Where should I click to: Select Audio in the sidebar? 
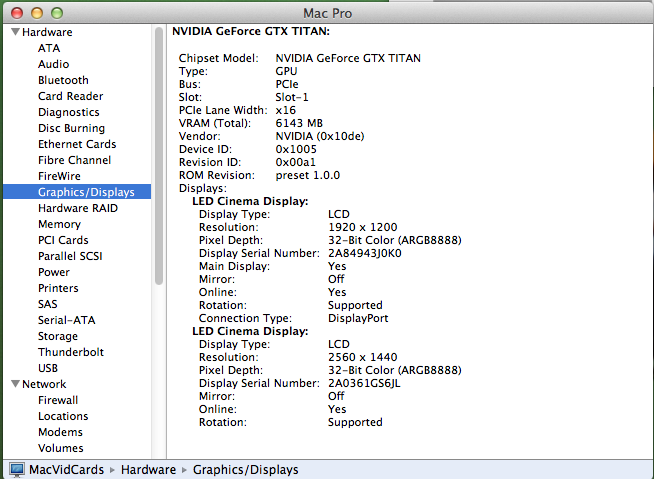(x=53, y=64)
